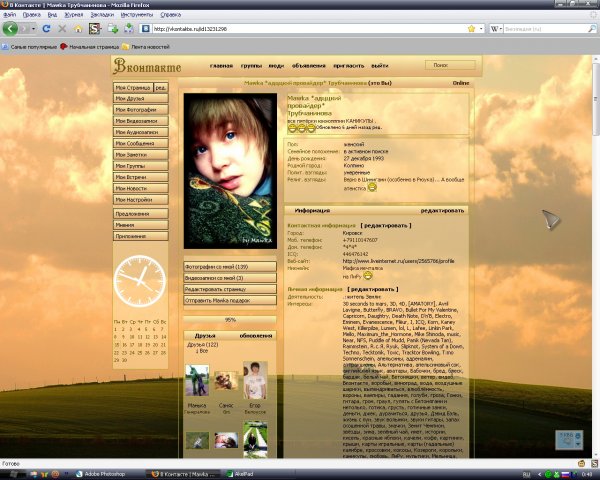Viewport: 600px width, 480px height.
Task: Open Мои Аудиозаписи in sidebar
Action: point(140,132)
